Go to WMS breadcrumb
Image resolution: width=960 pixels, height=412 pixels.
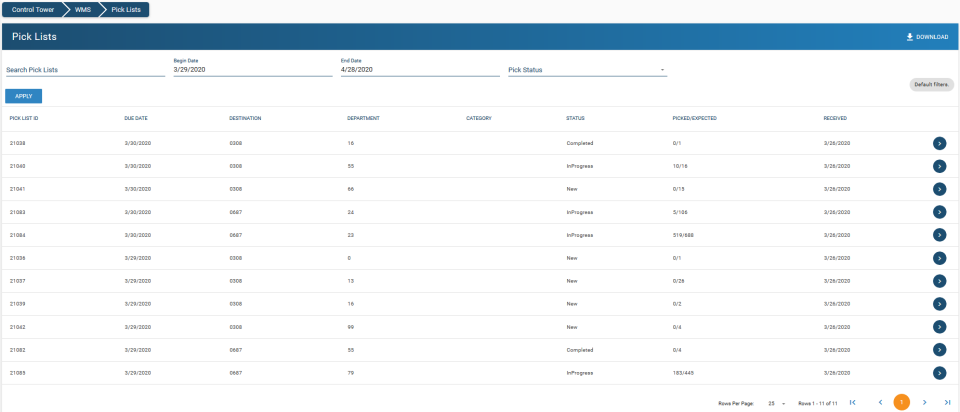[x=83, y=10]
